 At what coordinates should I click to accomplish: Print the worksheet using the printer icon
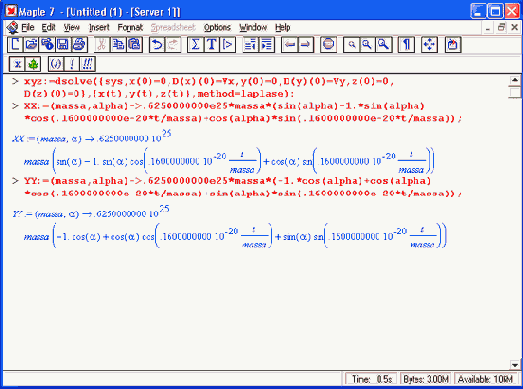[x=79, y=45]
